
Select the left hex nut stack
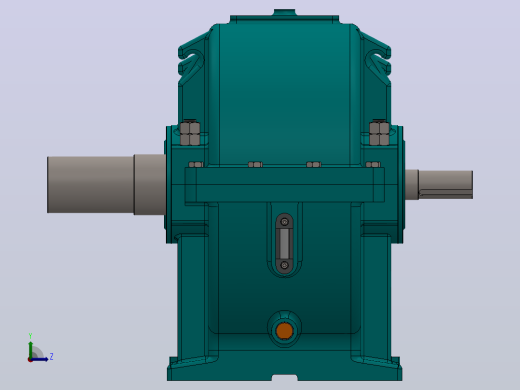190,133
